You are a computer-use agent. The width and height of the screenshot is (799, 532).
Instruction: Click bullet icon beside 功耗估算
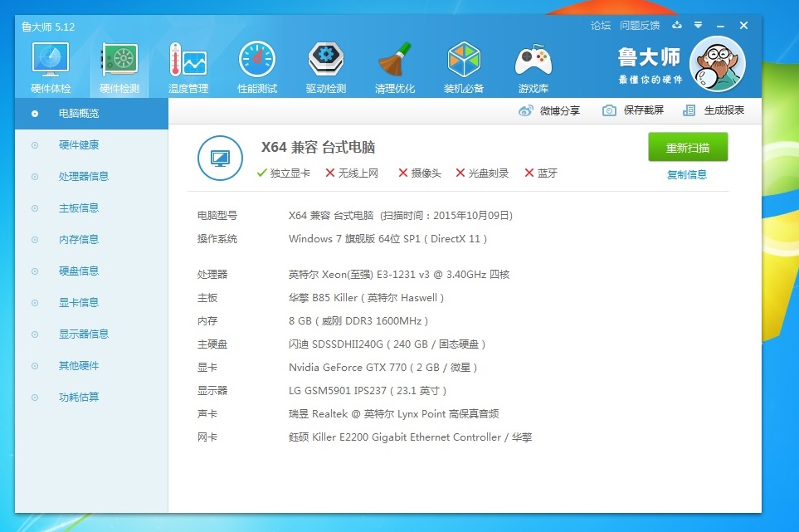click(x=35, y=398)
